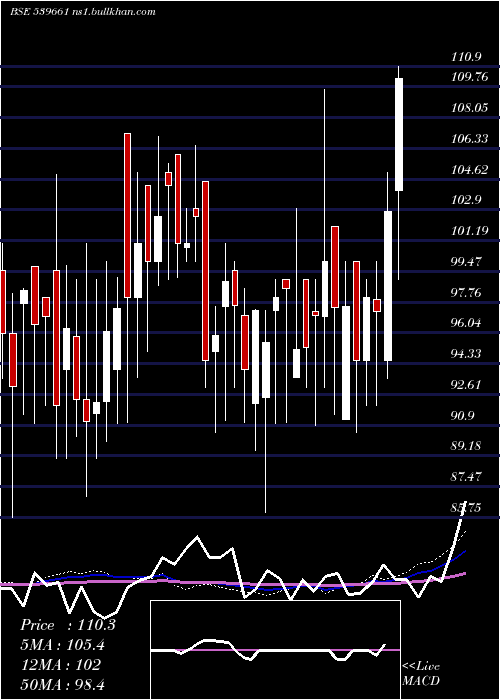The width and height of the screenshot is (500, 700).
Task: Click the Price : 110.3 readout
Action: [68, 625]
